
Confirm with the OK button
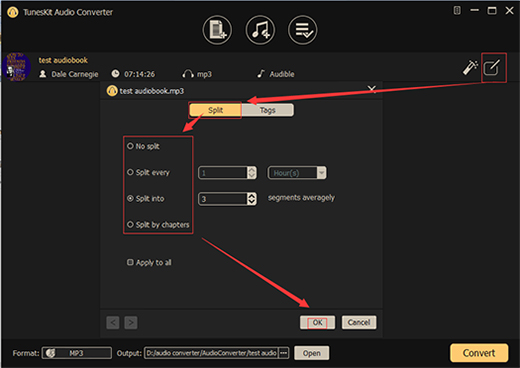point(317,322)
